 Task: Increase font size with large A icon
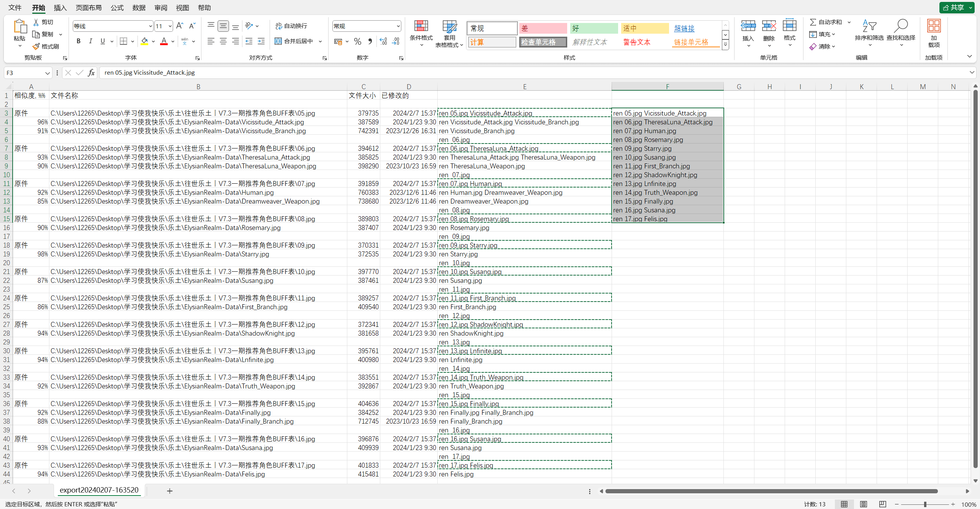click(x=180, y=26)
